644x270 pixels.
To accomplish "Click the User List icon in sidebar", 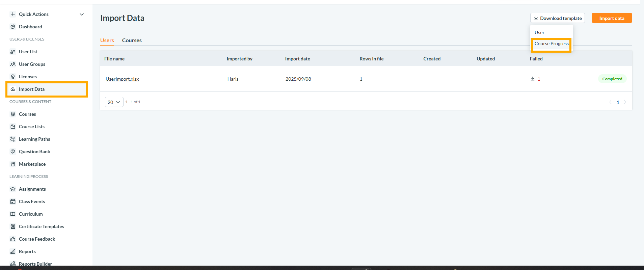I will [x=13, y=52].
